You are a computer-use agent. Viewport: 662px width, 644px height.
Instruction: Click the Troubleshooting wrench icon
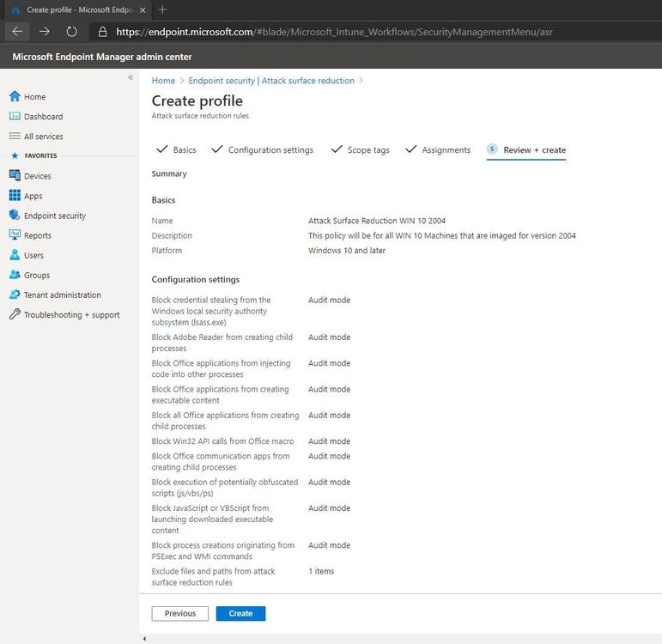(15, 314)
